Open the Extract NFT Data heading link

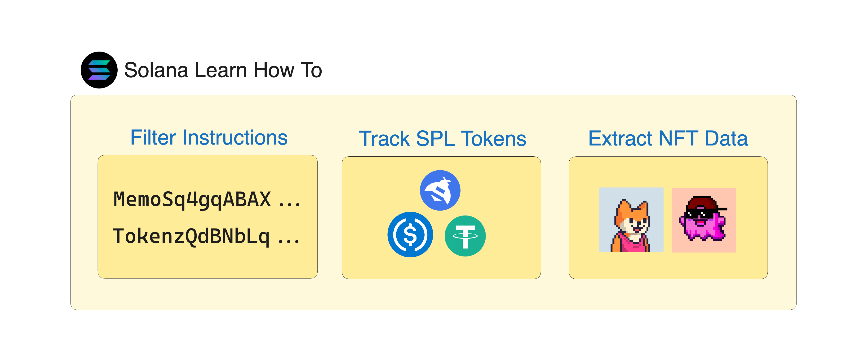[x=668, y=138]
